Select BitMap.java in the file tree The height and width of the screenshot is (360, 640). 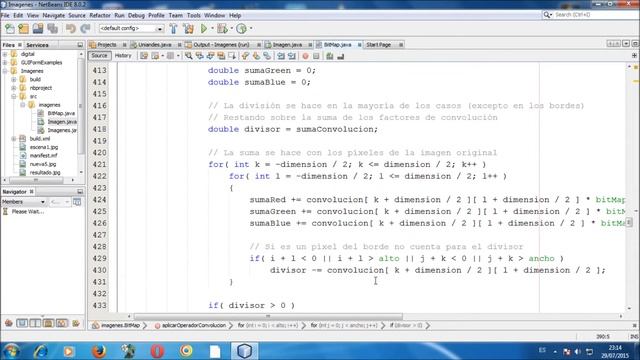point(61,113)
